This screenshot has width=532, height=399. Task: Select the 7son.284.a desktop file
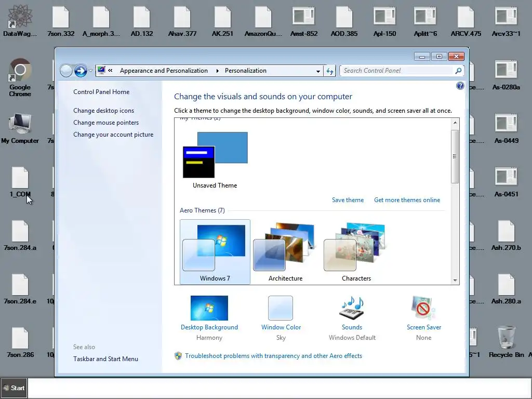coord(20,235)
